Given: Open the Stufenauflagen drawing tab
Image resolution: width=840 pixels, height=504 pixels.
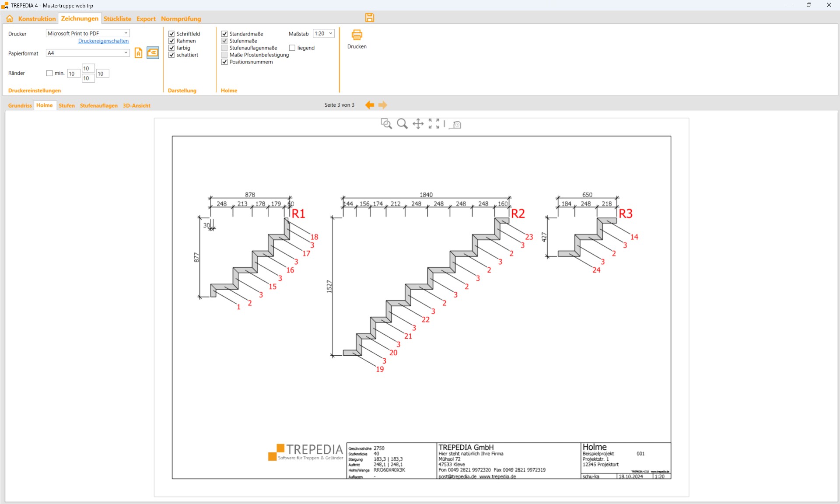Looking at the screenshot, I should pyautogui.click(x=98, y=105).
